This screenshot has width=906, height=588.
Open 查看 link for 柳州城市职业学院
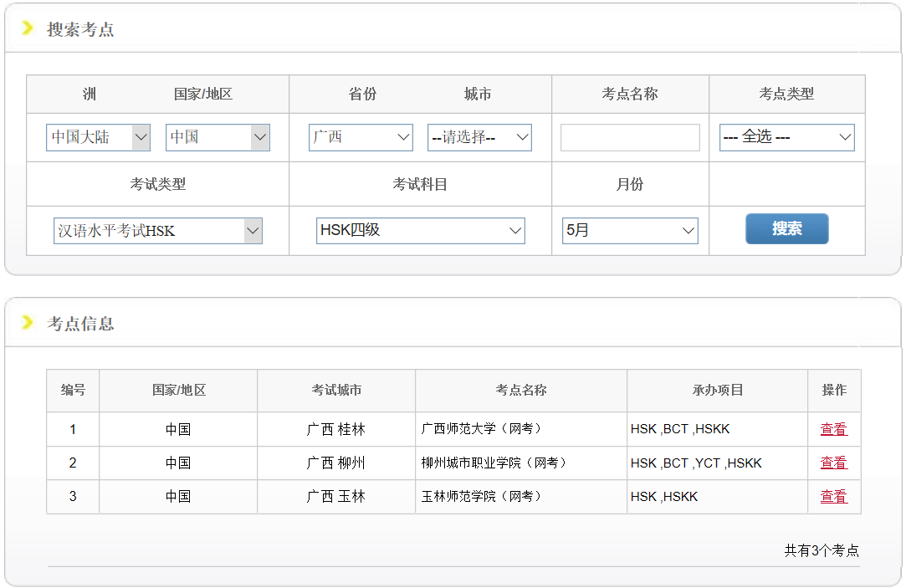[x=833, y=463]
